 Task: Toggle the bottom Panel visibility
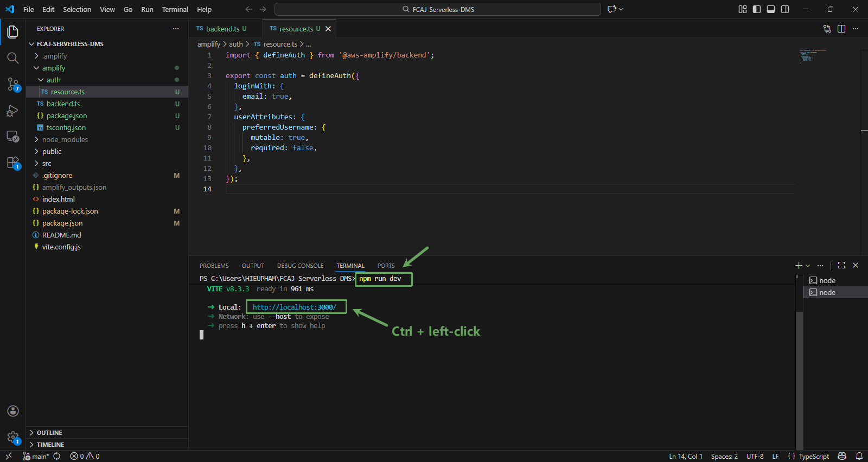point(771,9)
